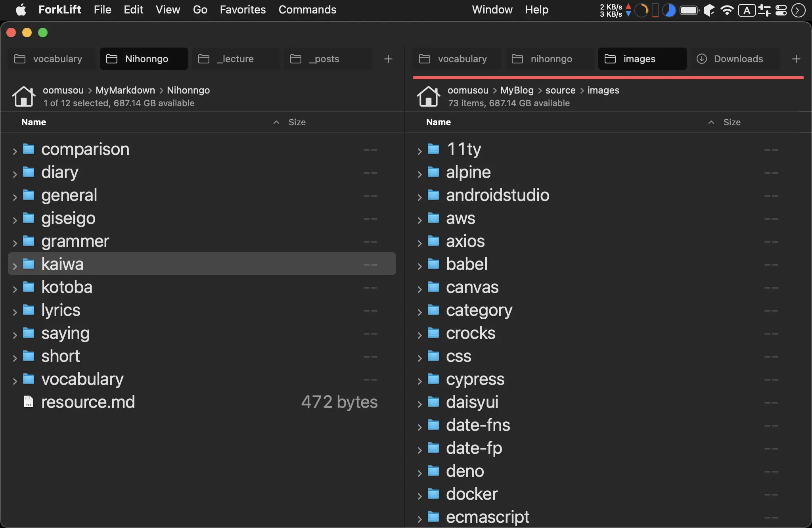
Task: Open the File menu
Action: point(102,10)
